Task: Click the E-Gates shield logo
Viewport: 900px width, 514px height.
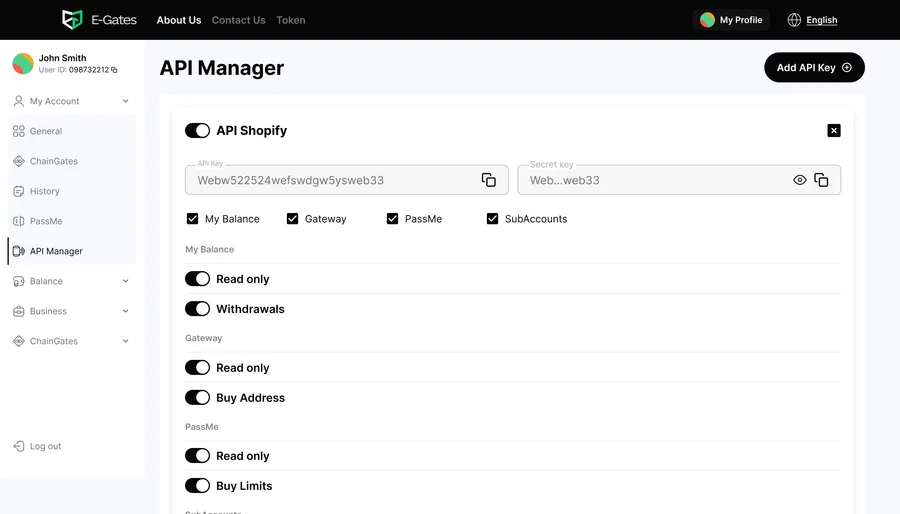Action: point(72,20)
